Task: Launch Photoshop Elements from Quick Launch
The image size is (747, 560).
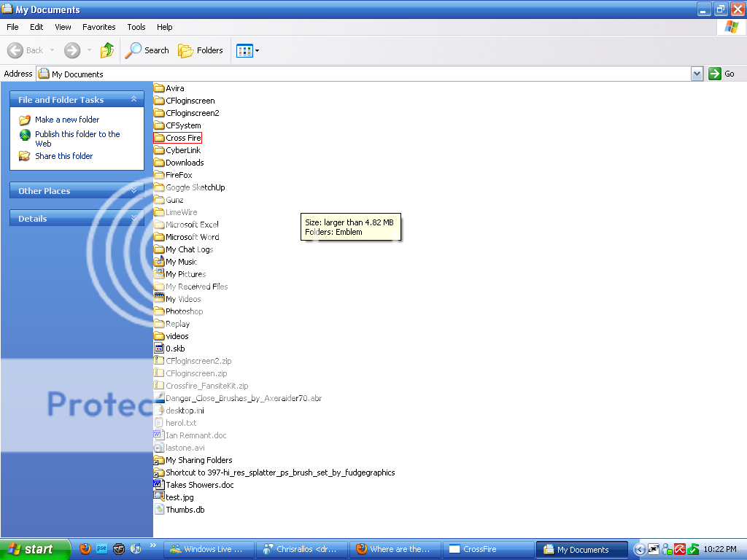Action: (x=101, y=549)
